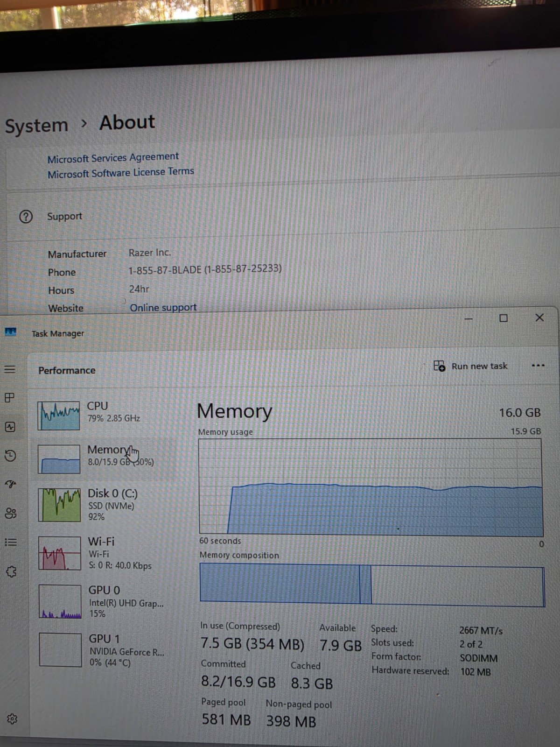Image resolution: width=560 pixels, height=747 pixels.
Task: Open Task Manager settings gear
Action: tap(12, 719)
